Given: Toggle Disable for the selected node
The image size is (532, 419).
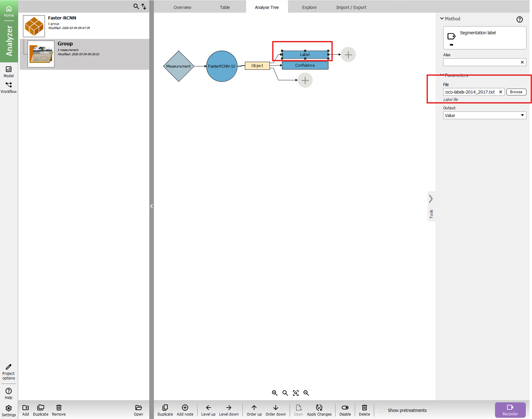Looking at the screenshot, I should pyautogui.click(x=345, y=408).
